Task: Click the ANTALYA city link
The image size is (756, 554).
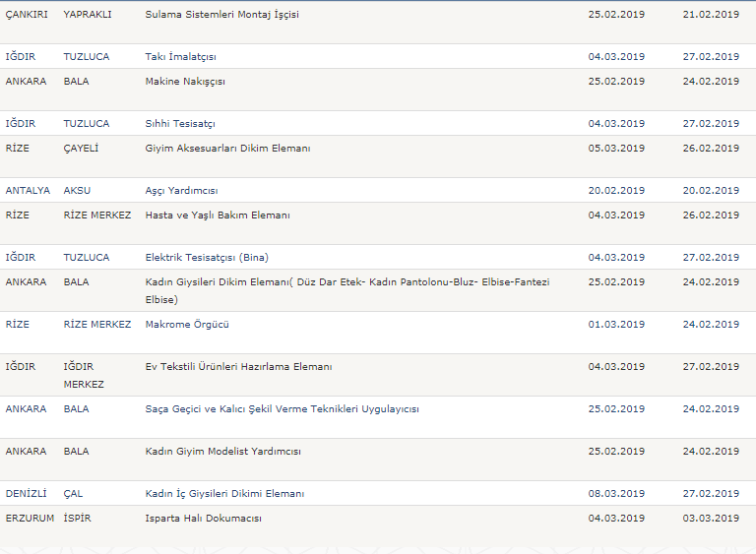Action: pyautogui.click(x=28, y=191)
